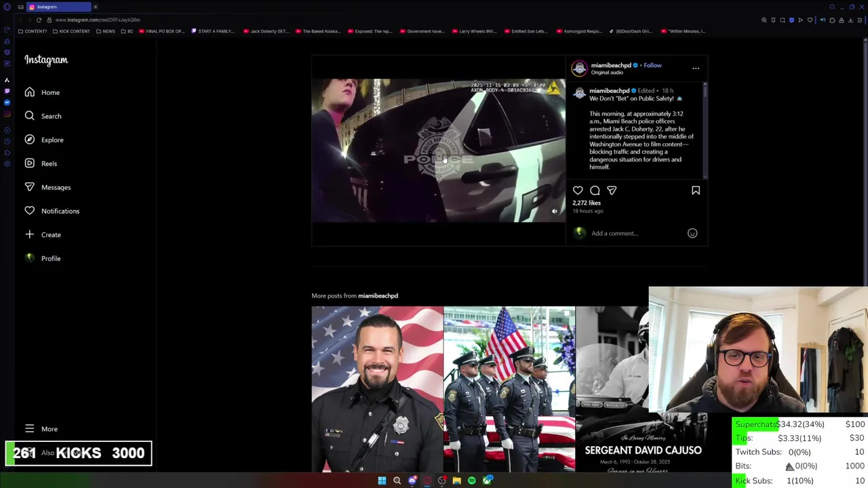
Task: Open browser easy setup menu
Action: 860,20
